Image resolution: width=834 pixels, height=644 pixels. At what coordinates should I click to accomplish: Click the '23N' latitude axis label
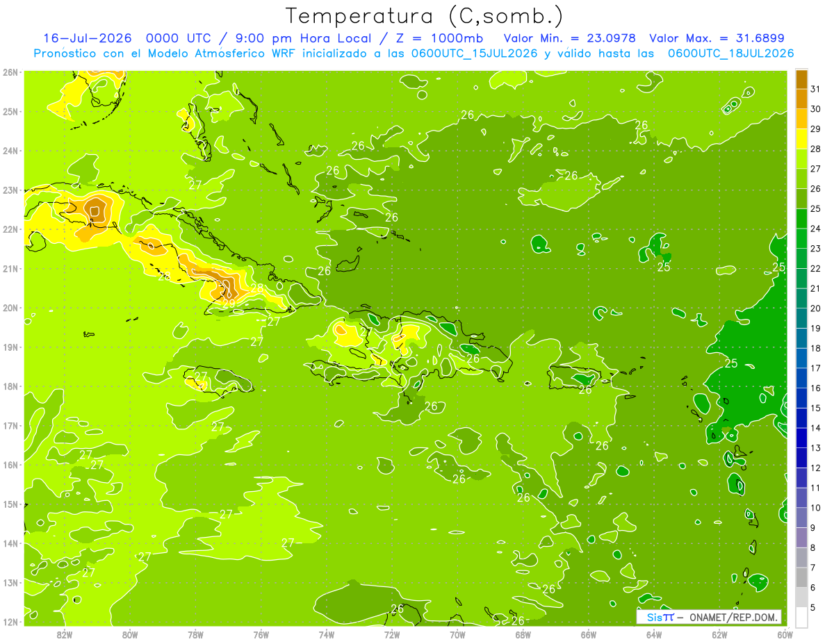10,190
